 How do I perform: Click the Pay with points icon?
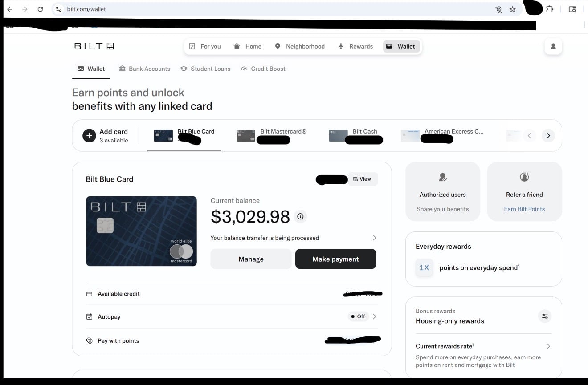pyautogui.click(x=89, y=341)
